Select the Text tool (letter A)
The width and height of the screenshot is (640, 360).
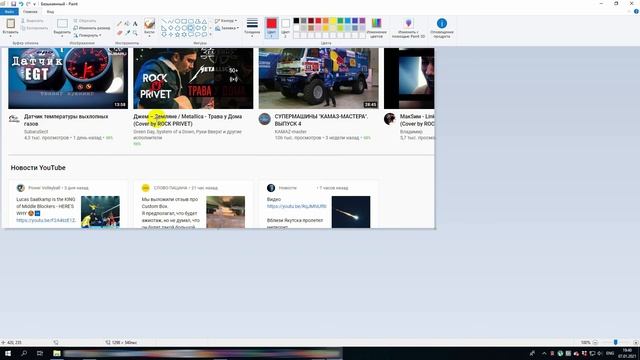(x=135, y=24)
